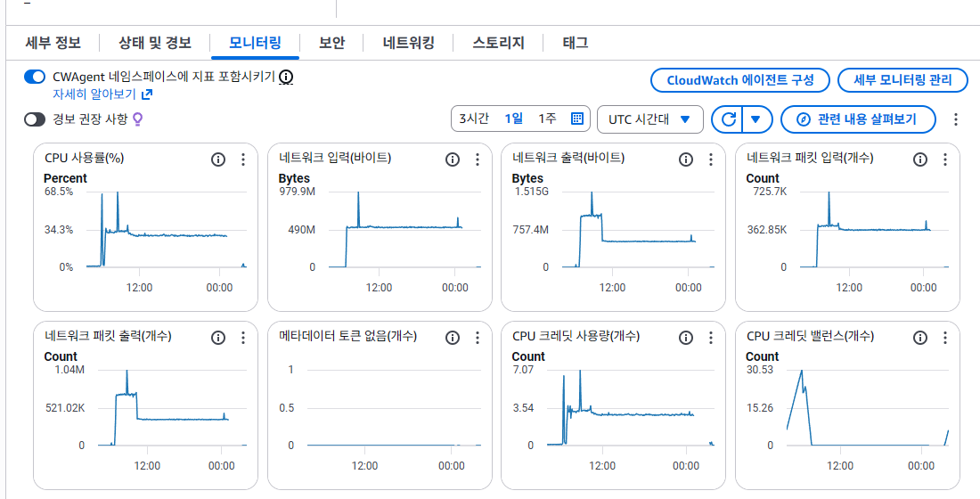Open kebab menu of CPU 크레딧 사용량(개수)
The width and height of the screenshot is (980, 499).
point(711,338)
